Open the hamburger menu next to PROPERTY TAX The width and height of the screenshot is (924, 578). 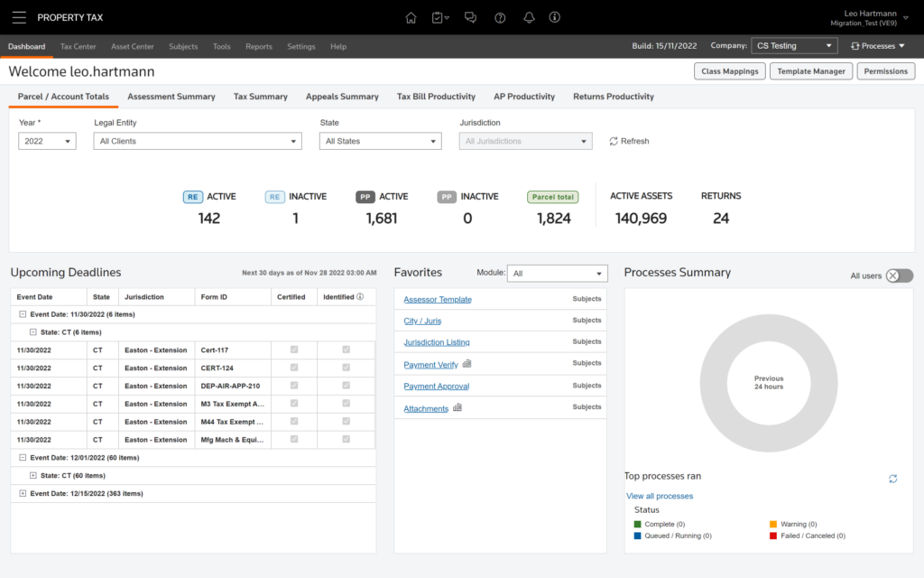point(19,16)
